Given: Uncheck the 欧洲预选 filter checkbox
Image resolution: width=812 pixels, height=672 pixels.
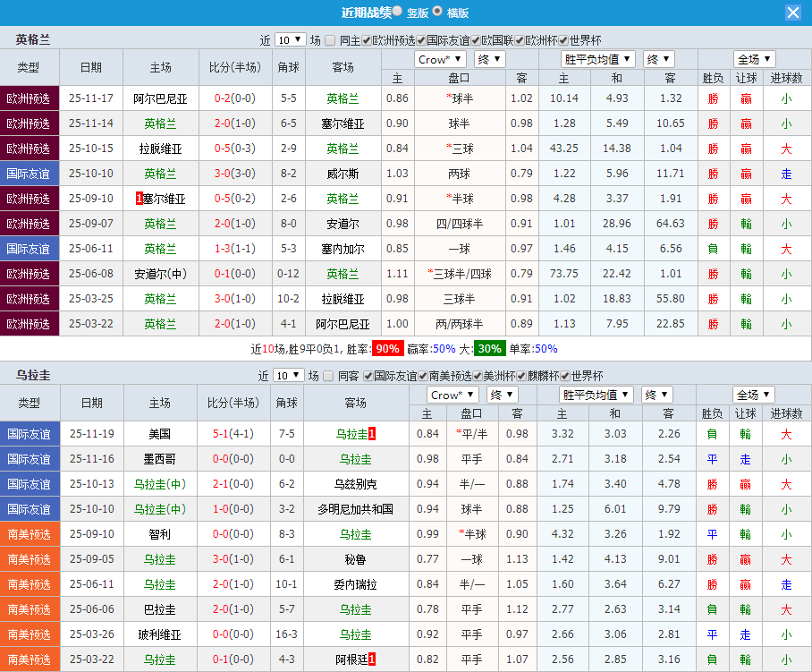Looking at the screenshot, I should click(365, 39).
